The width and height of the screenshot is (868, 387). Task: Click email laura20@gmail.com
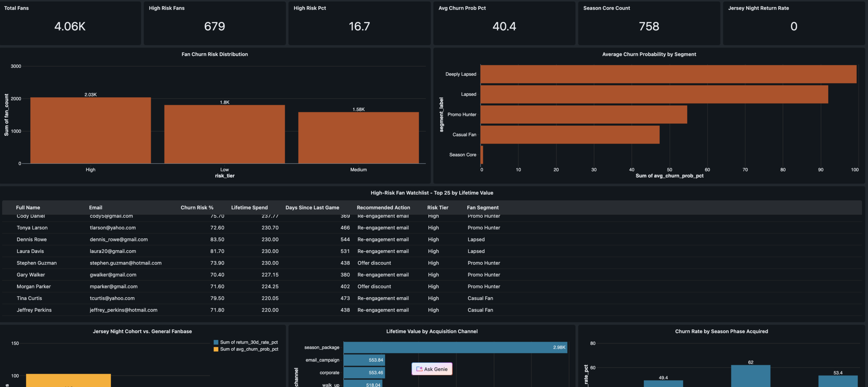(x=113, y=251)
